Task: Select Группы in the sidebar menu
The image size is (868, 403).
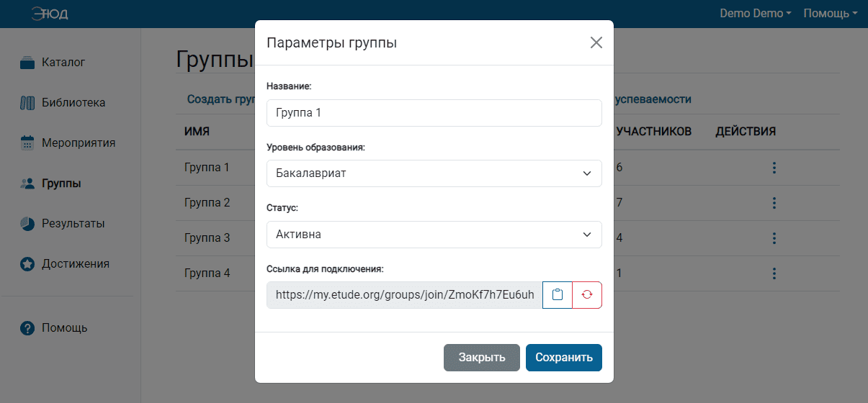Action: (x=61, y=184)
